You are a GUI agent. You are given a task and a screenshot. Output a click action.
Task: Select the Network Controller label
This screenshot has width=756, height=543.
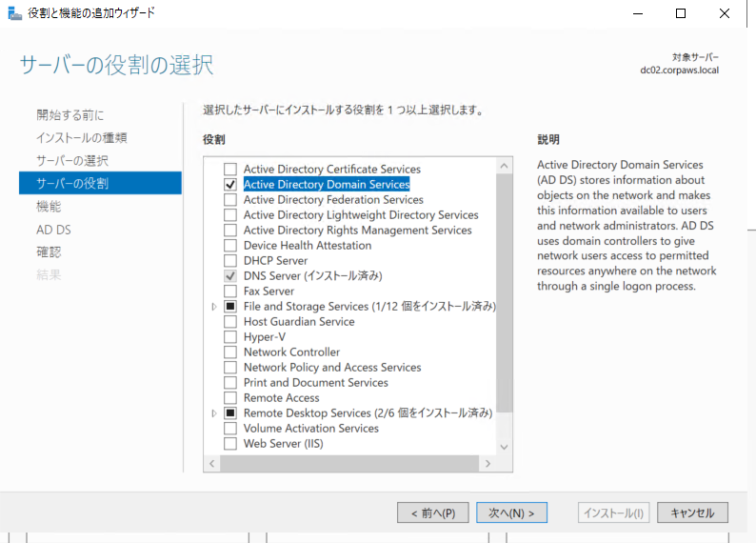point(291,352)
